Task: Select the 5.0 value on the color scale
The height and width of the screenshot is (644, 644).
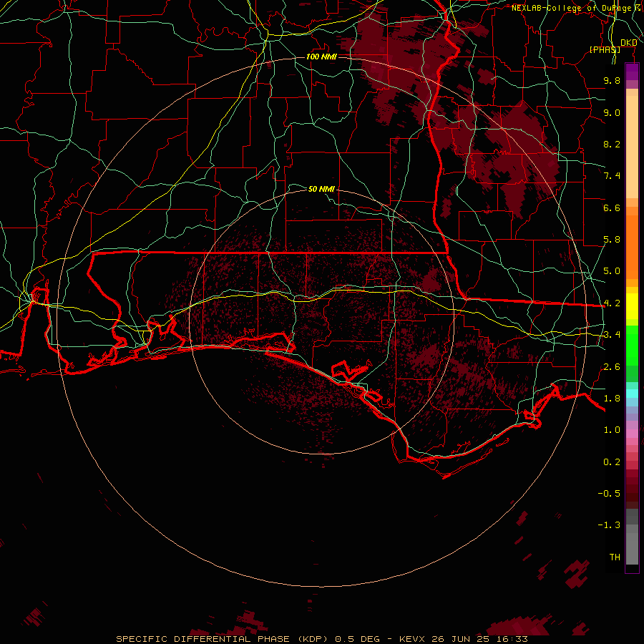Action: click(x=612, y=271)
